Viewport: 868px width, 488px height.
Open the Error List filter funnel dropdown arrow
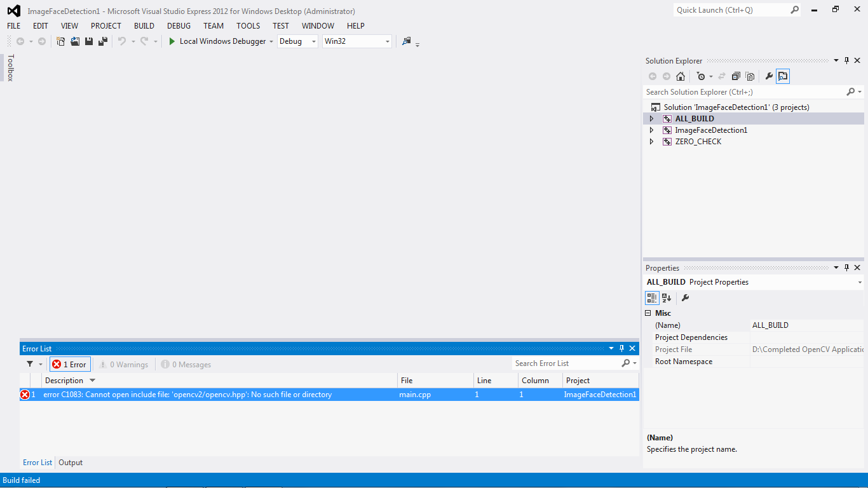click(41, 365)
